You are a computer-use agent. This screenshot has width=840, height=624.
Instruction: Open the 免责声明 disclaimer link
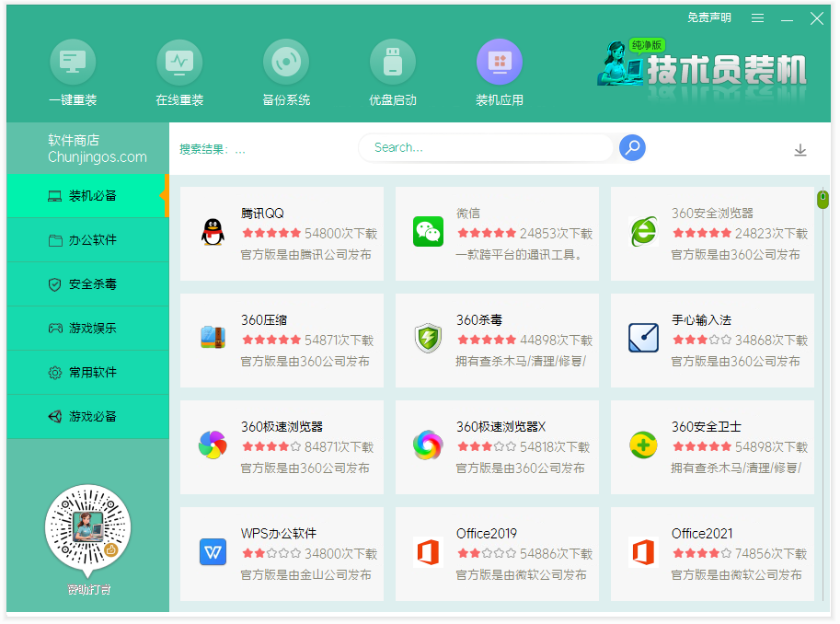(709, 17)
